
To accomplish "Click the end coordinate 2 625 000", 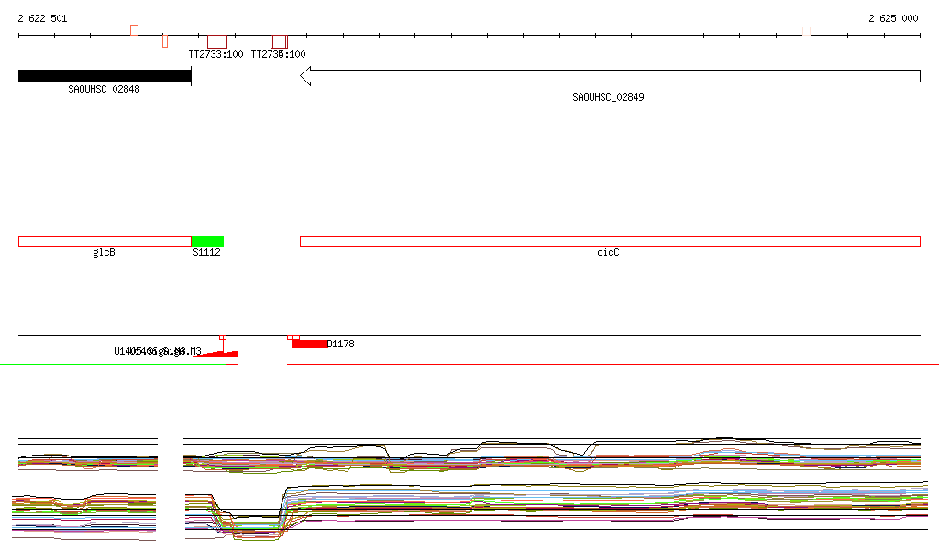I will click(893, 18).
